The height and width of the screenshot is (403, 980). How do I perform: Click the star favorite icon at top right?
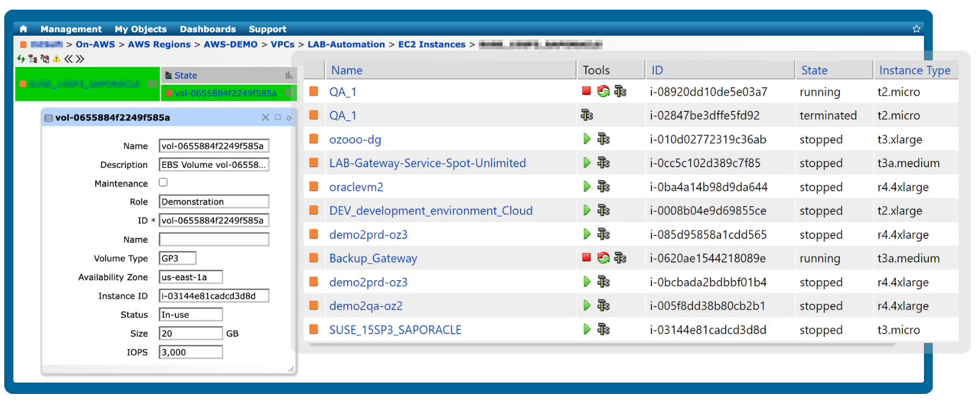point(916,29)
